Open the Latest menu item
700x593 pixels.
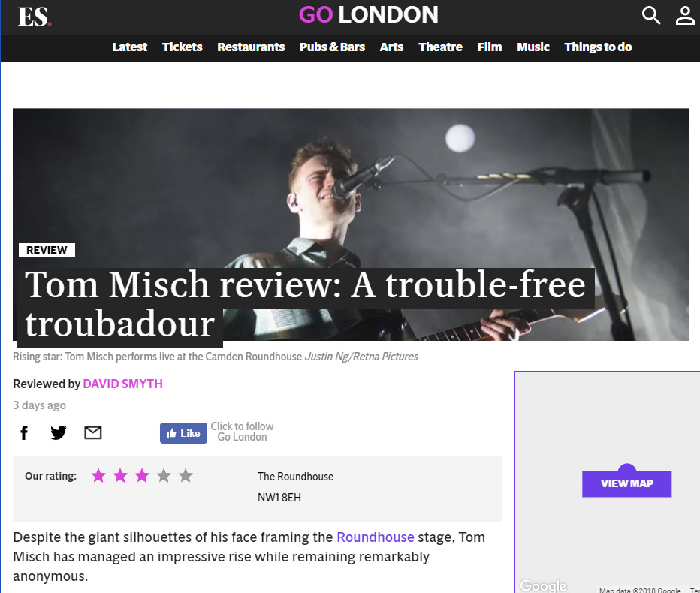pos(129,47)
